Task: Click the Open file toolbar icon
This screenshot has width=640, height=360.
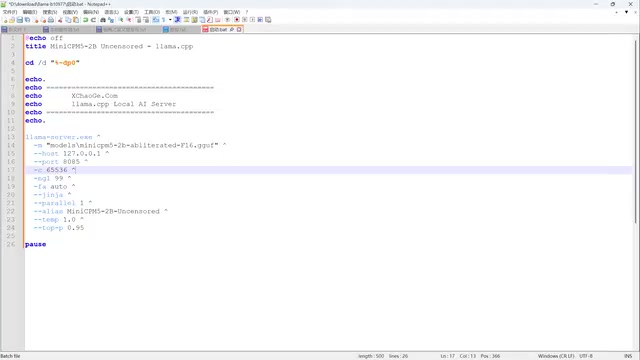Action: tap(12, 20)
